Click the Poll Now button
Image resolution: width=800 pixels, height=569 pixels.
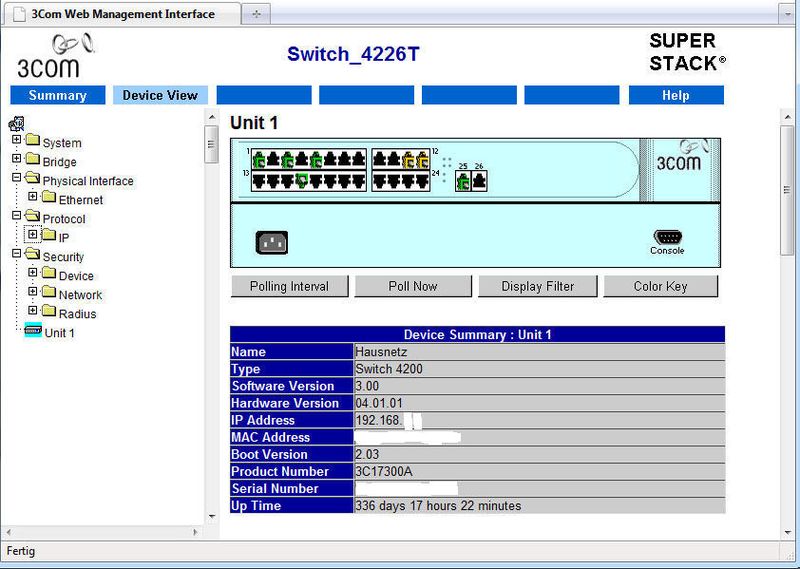413,286
